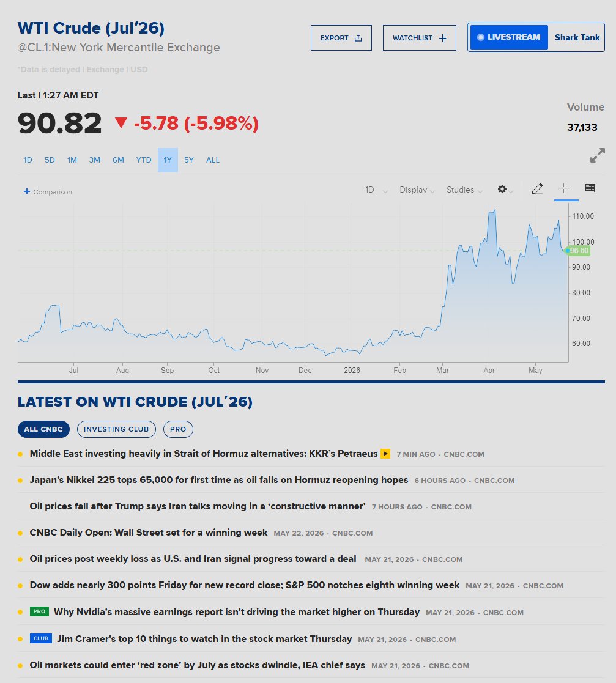Open the Nvidia massive earnings report article
Screen dimensions: 616x683
point(237,612)
